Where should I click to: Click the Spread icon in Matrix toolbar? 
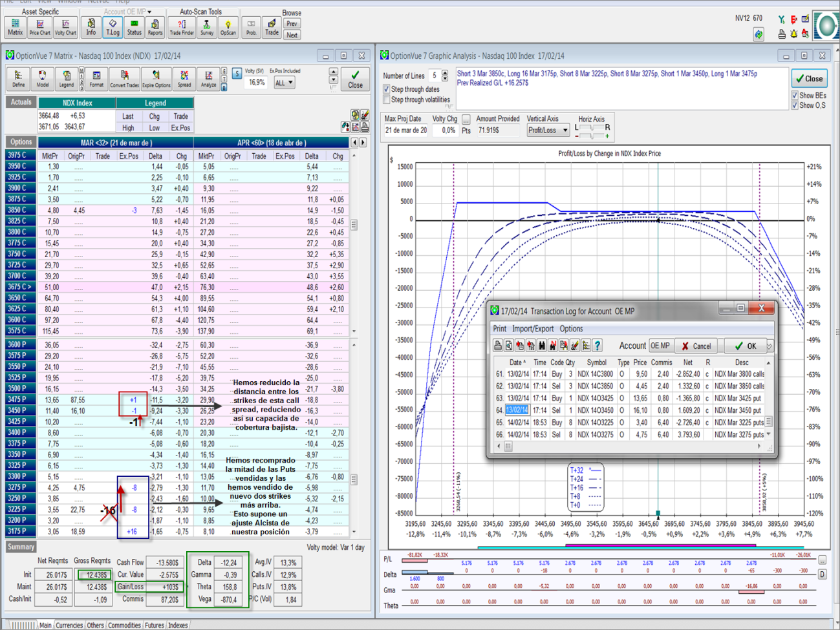[x=184, y=79]
